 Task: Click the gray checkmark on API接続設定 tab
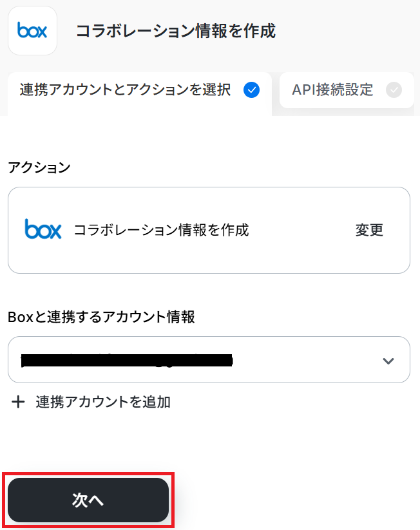pos(394,90)
